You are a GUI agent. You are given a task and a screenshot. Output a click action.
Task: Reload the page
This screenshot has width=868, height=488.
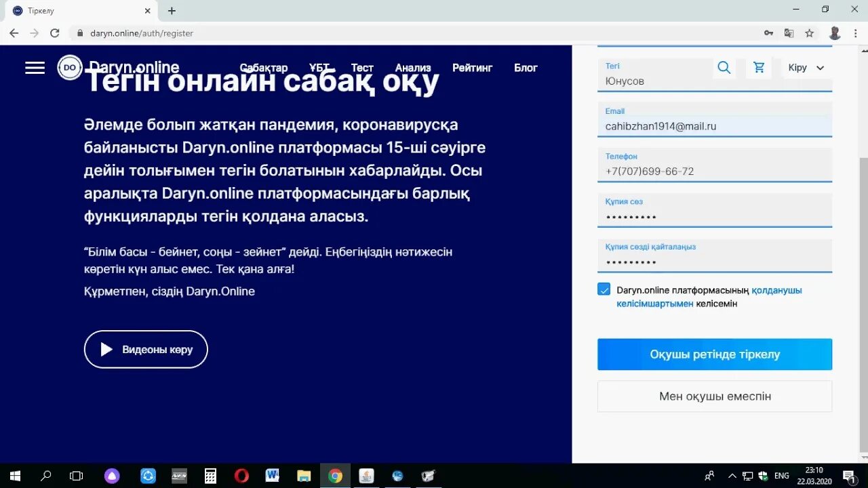tap(55, 33)
